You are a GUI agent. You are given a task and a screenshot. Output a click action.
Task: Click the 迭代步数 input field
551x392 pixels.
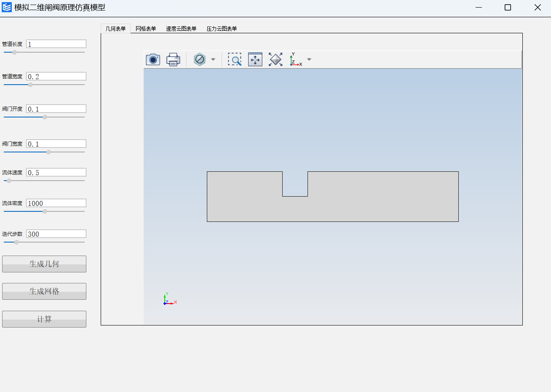click(56, 234)
